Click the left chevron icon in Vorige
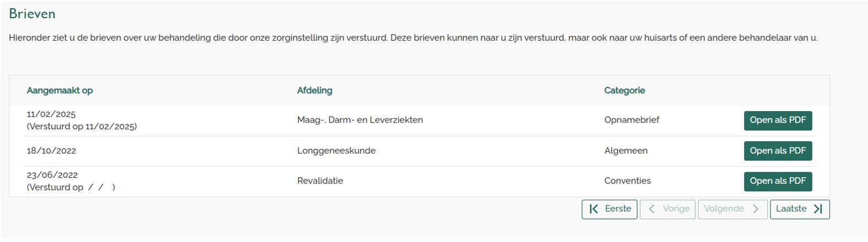Screen dimensions: 868x242 [x=652, y=209]
